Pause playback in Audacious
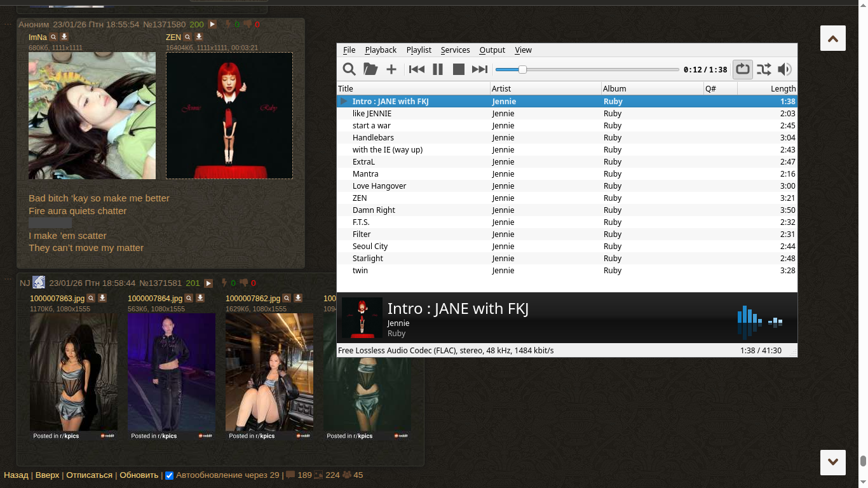 click(x=438, y=69)
